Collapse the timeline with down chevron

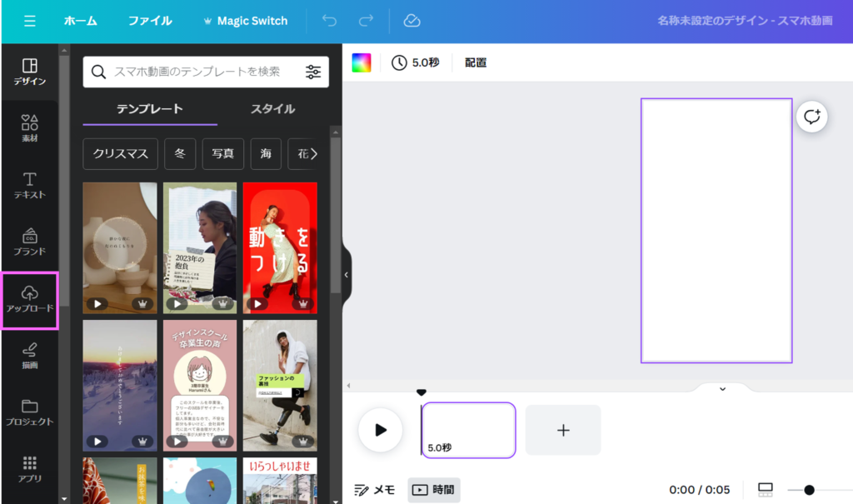click(x=722, y=388)
